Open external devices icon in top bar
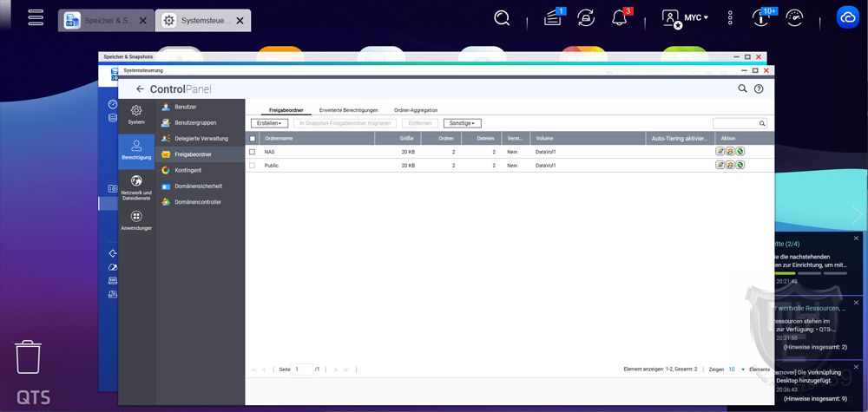 pos(586,18)
